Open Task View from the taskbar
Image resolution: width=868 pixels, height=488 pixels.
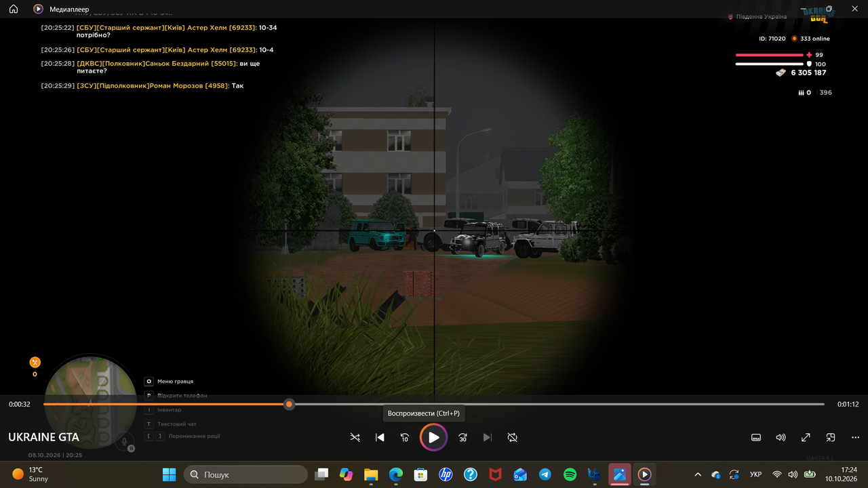[322, 474]
